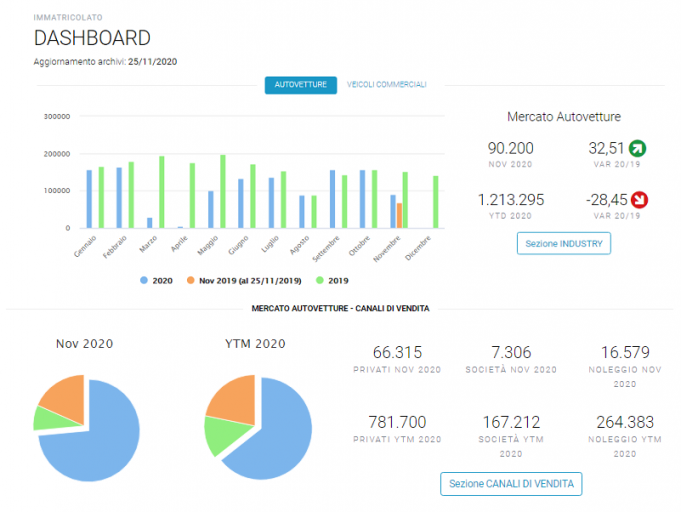681x512 pixels.
Task: Select the green slice of YTM 2020 pie
Action: pos(224,434)
